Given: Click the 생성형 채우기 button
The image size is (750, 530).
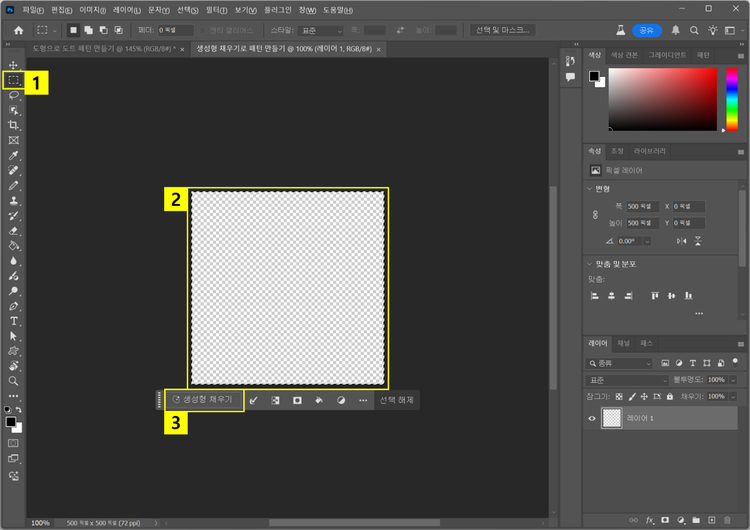Looking at the screenshot, I should click(203, 399).
